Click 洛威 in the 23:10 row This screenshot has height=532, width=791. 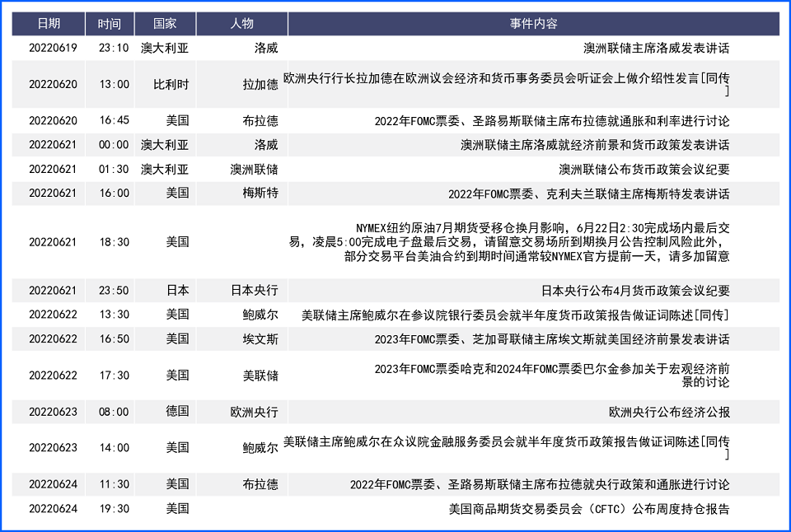pos(266,48)
